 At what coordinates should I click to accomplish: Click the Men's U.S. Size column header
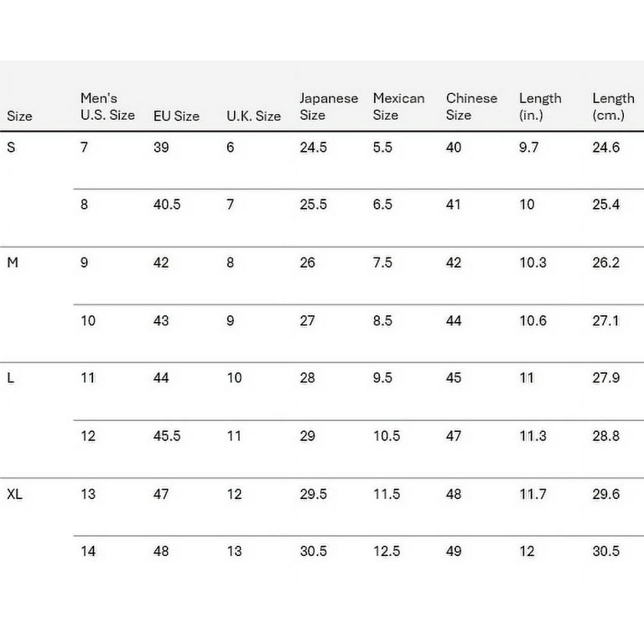(107, 106)
